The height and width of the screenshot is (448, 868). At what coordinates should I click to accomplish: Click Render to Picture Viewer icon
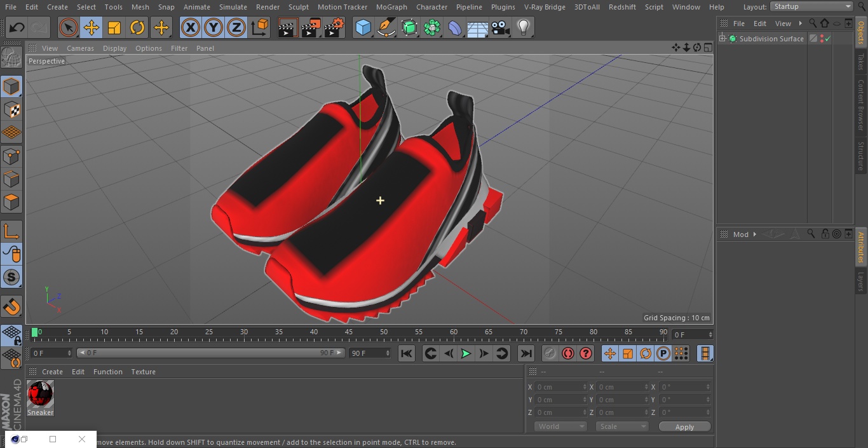pyautogui.click(x=311, y=27)
